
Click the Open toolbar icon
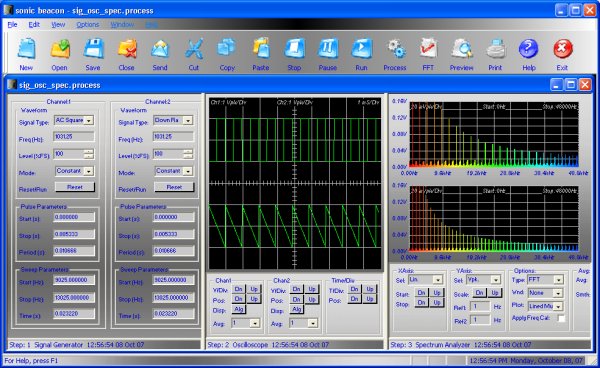(x=60, y=49)
